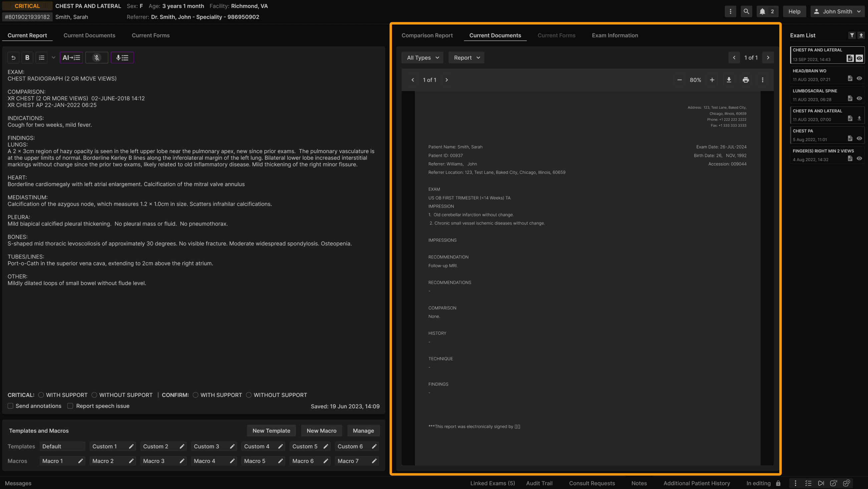This screenshot has width=868, height=489.
Task: Print the displayed report document
Action: point(745,80)
